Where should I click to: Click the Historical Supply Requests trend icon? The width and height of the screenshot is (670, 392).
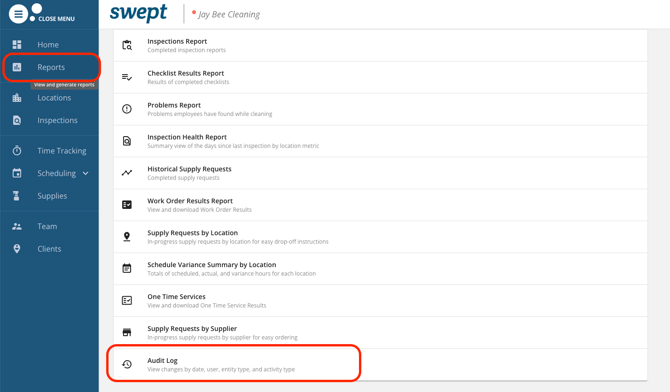point(127,173)
